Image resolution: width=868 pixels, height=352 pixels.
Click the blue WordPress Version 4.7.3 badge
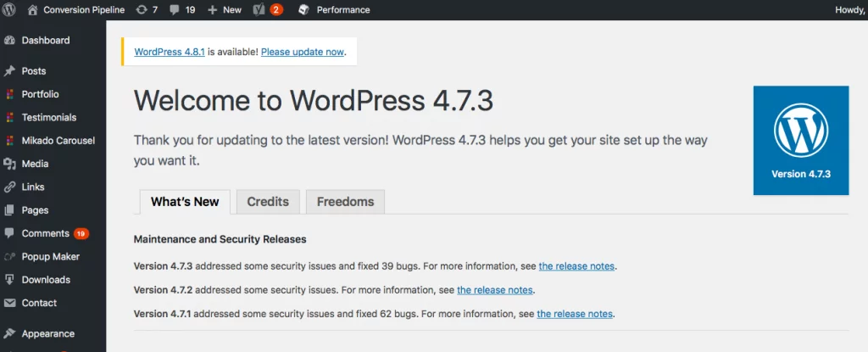[x=801, y=140]
